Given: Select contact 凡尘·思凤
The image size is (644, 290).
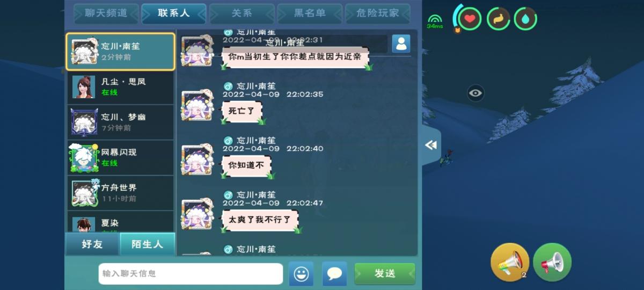Looking at the screenshot, I should (121, 87).
